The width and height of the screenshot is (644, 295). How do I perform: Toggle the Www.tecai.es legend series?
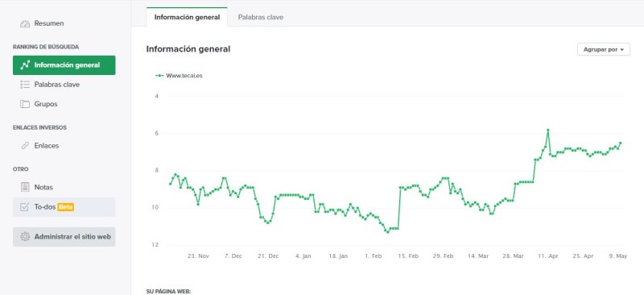click(x=179, y=76)
